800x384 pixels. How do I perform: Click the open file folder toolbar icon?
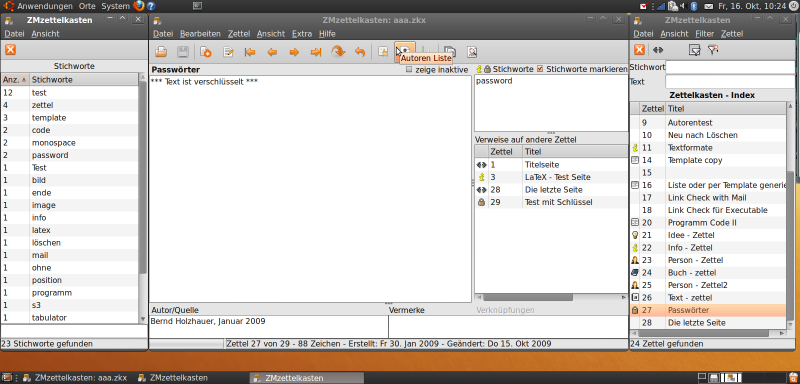click(161, 52)
